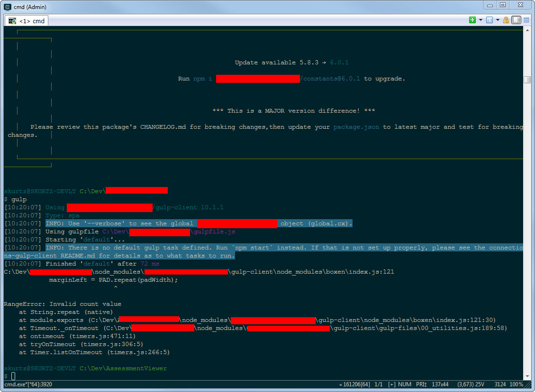Click the 'gulpfile.js' path text

tap(215, 232)
